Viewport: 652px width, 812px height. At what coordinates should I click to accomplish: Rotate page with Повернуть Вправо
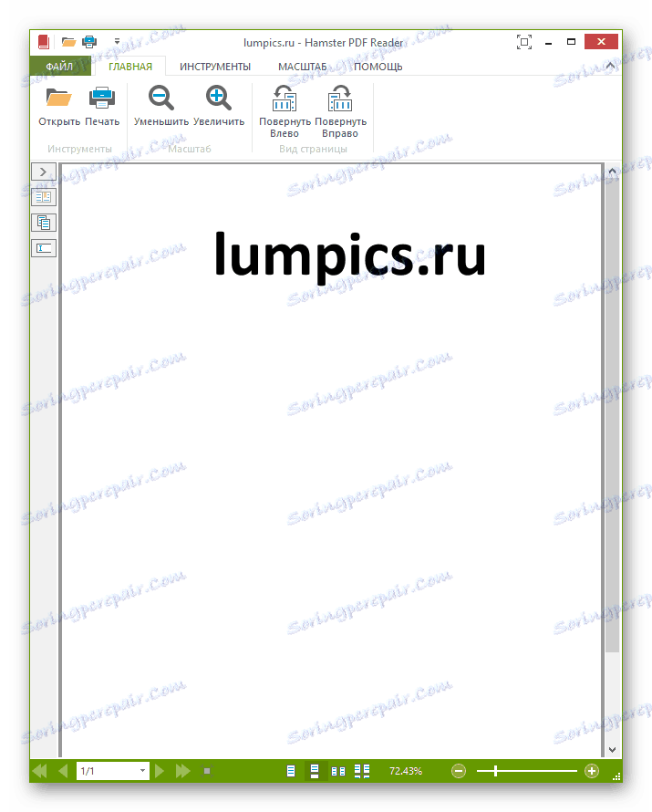pyautogui.click(x=340, y=112)
